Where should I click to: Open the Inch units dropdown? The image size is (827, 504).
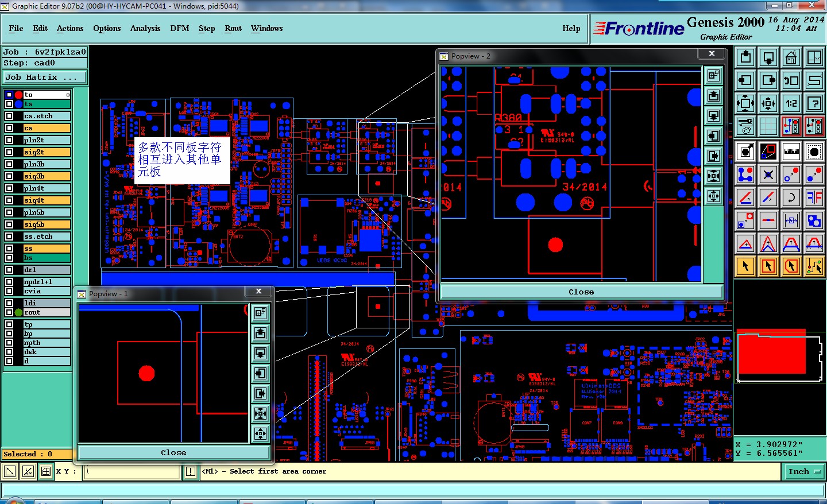[804, 472]
